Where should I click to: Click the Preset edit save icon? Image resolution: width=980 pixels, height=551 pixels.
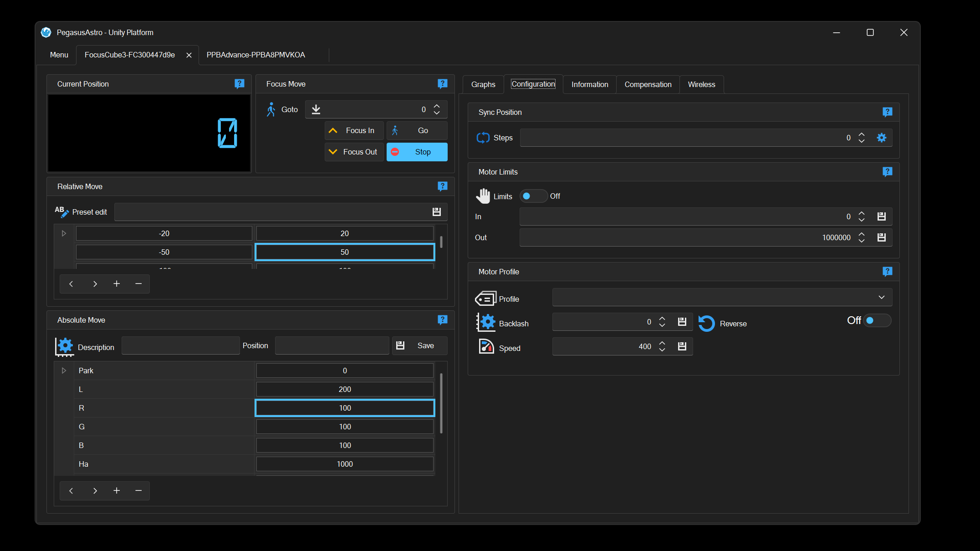pyautogui.click(x=436, y=212)
